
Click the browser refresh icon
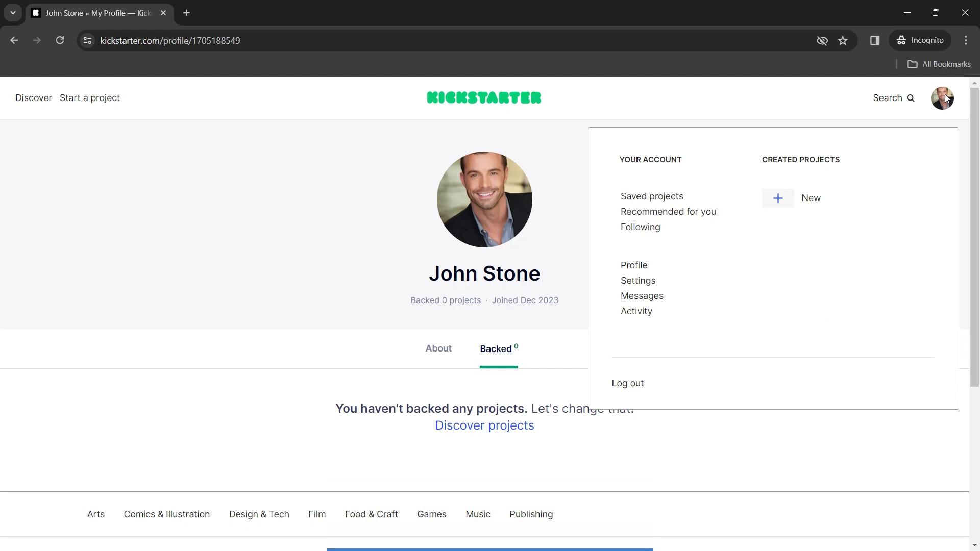pos(60,40)
